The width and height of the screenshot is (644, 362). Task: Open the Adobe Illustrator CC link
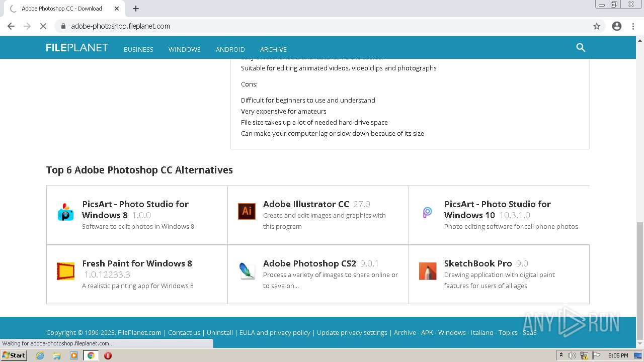coord(306,204)
